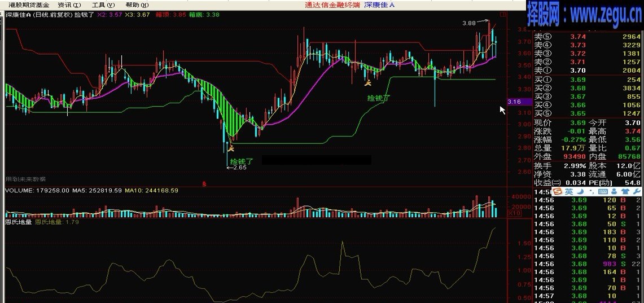Click the 用到未来数据 warning text
Screen dimensions: 644x303
(25, 179)
